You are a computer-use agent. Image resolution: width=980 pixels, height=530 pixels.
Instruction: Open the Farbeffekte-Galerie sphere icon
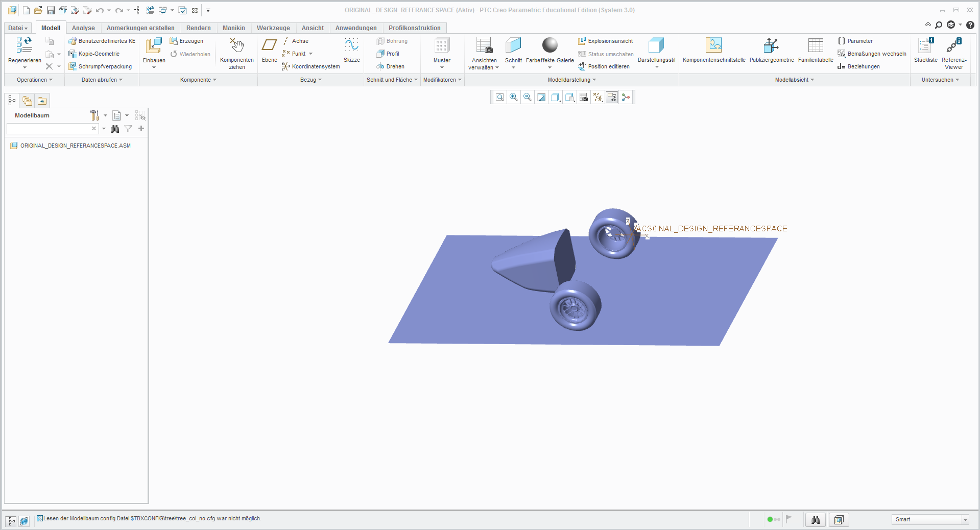pos(549,45)
